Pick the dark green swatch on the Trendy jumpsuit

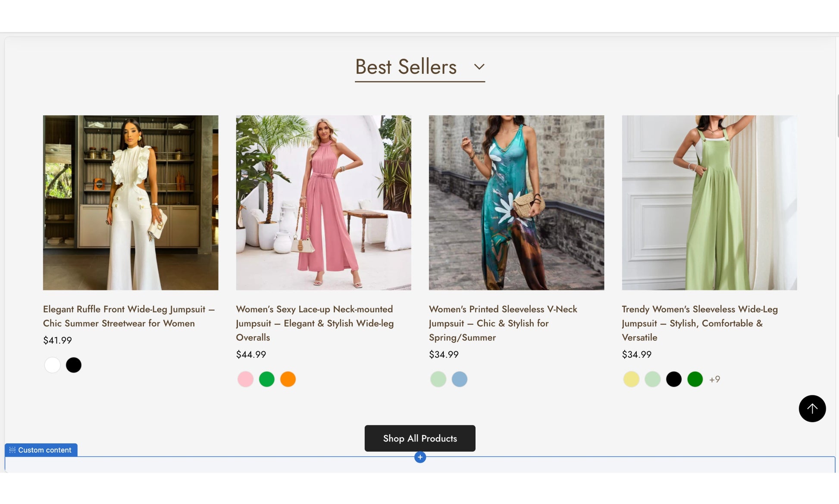pyautogui.click(x=695, y=379)
